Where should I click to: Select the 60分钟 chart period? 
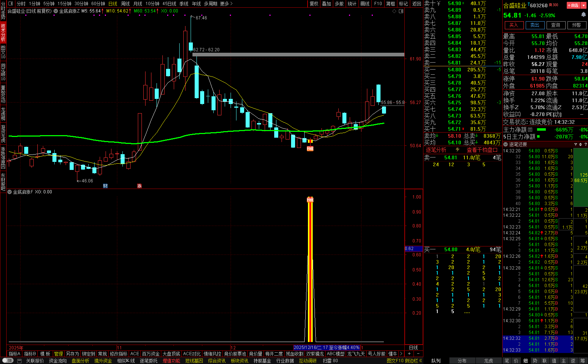[98, 4]
